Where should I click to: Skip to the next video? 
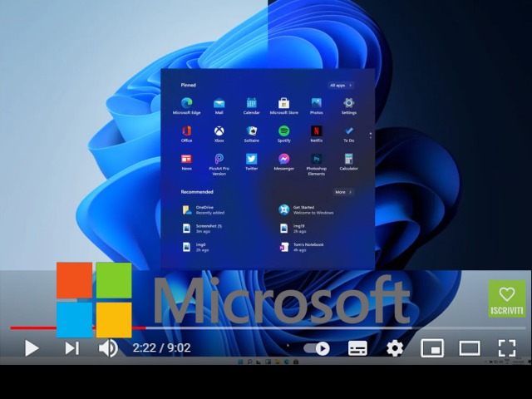coord(71,348)
